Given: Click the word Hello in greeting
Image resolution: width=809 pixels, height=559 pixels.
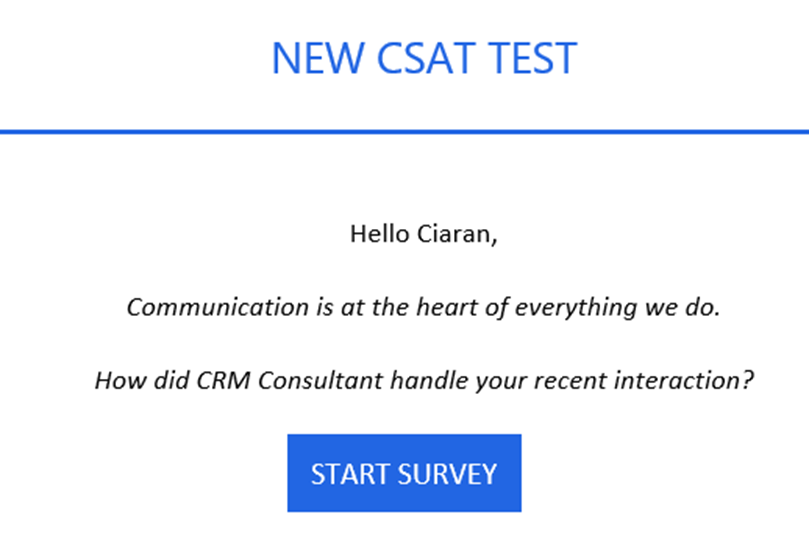Looking at the screenshot, I should point(380,234).
